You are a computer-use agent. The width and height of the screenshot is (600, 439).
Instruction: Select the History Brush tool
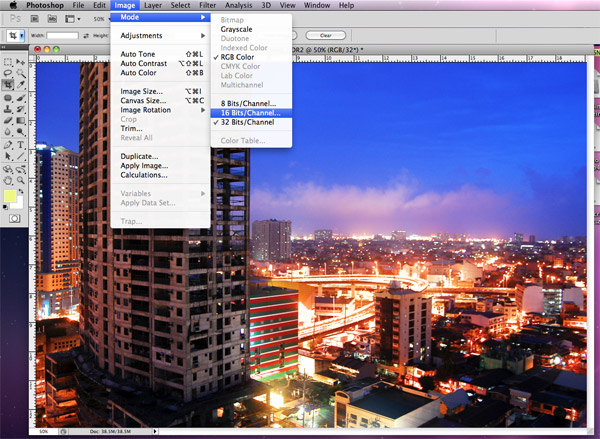click(x=21, y=109)
